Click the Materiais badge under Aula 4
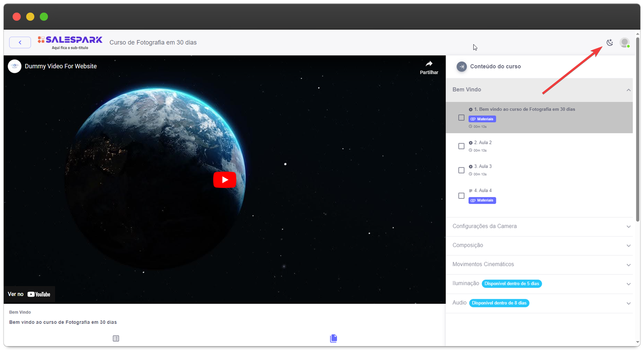This screenshot has height=350, width=644. click(x=482, y=200)
